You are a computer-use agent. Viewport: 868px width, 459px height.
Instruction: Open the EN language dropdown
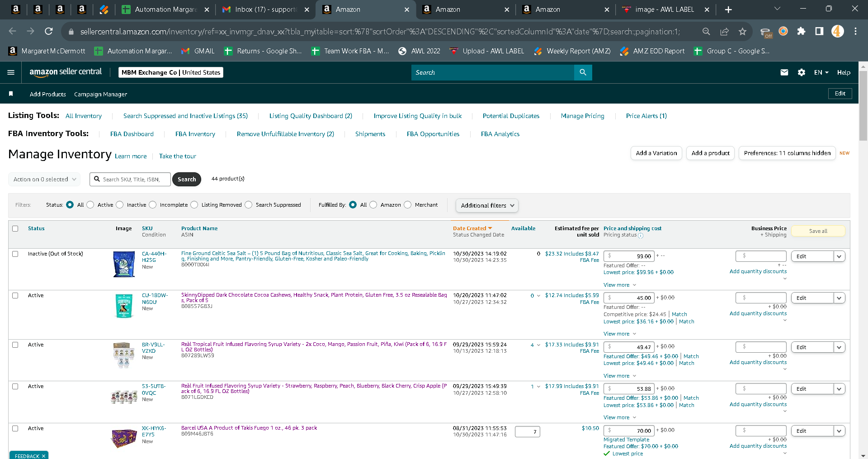(821, 72)
